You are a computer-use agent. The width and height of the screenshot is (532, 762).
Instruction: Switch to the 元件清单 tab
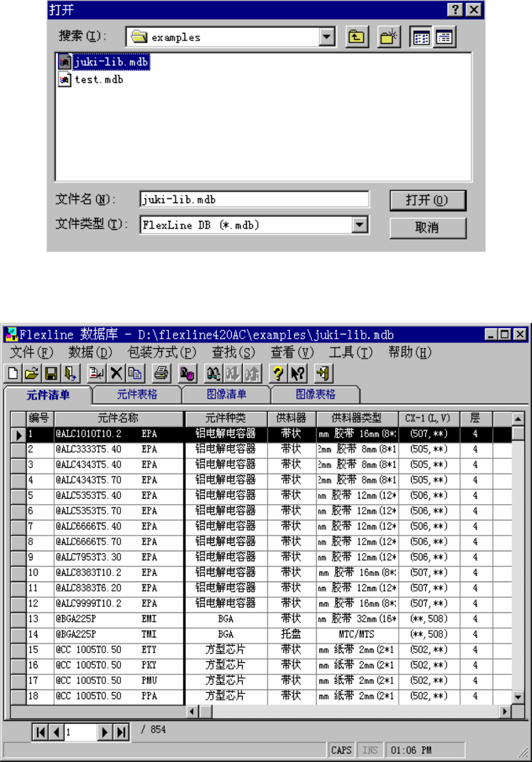point(48,395)
